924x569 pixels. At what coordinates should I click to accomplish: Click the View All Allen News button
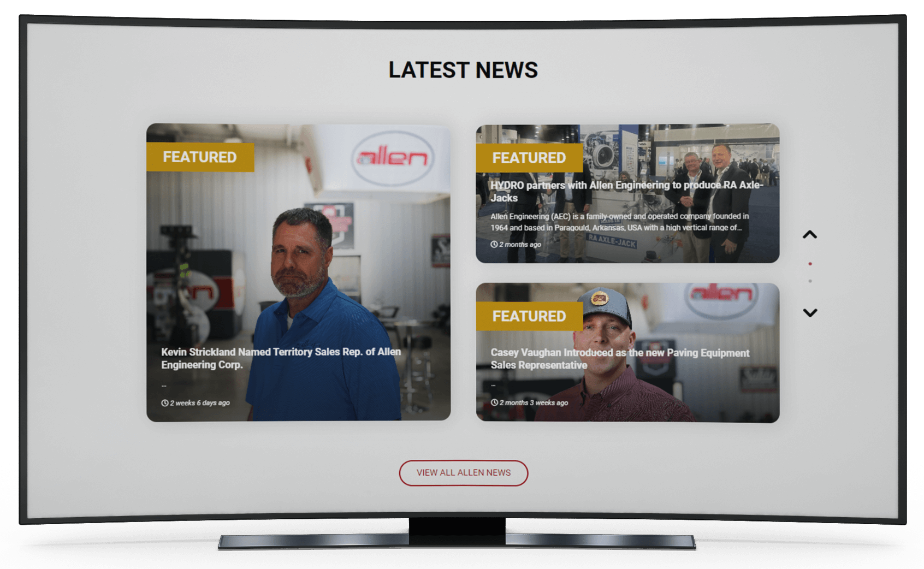pyautogui.click(x=463, y=473)
